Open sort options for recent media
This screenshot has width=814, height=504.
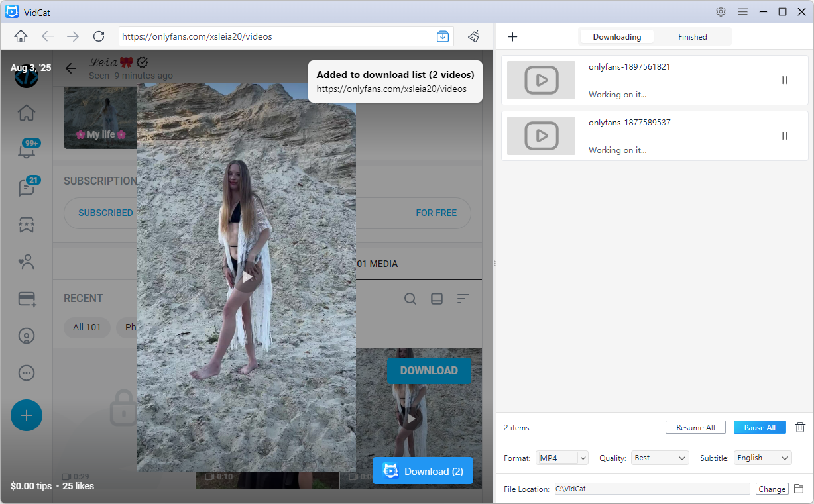pyautogui.click(x=463, y=299)
